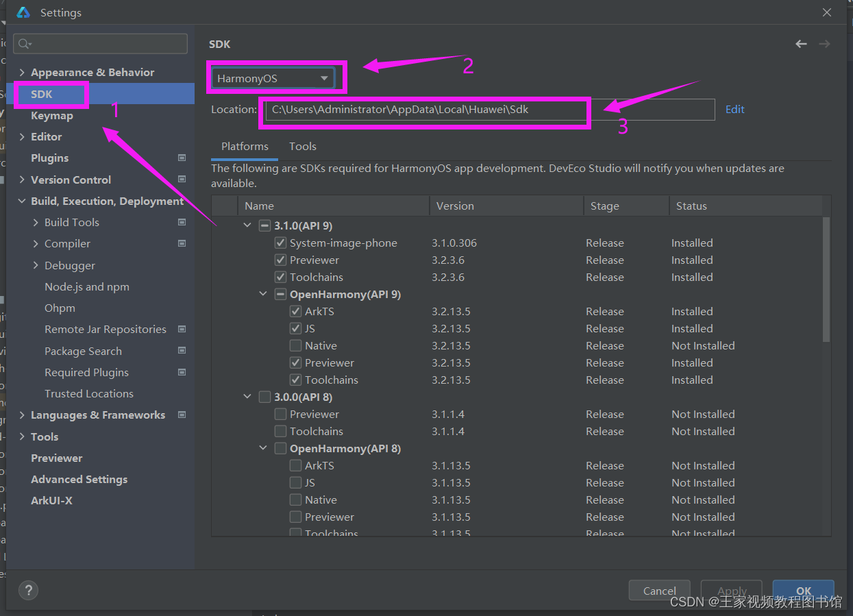Collapse the OpenHarmony(API 9) group
The width and height of the screenshot is (853, 616).
coord(263,294)
